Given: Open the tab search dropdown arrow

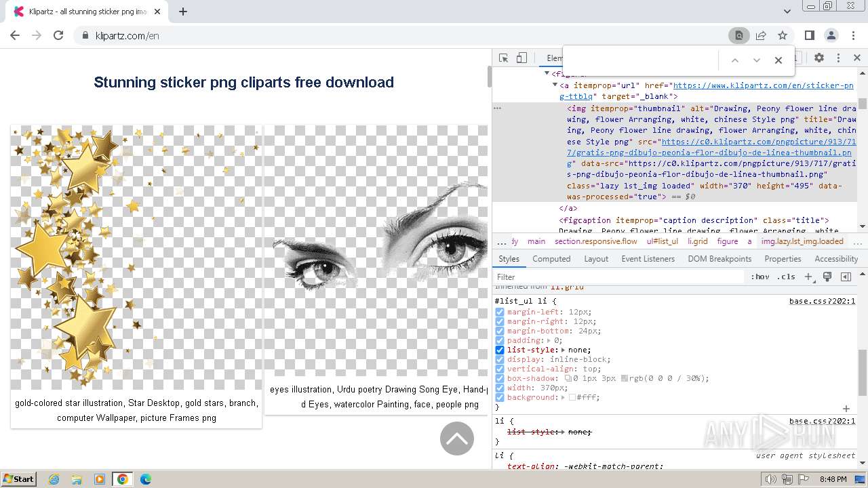Looking at the screenshot, I should click(787, 12).
